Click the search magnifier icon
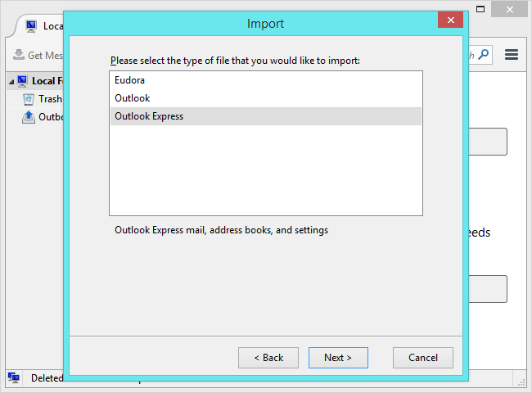Viewport: 532px width, 393px height. point(483,54)
